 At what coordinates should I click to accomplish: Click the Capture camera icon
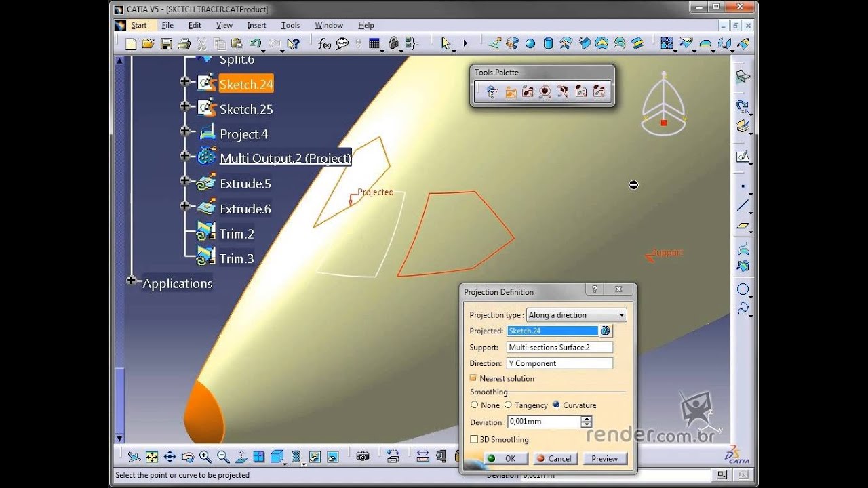coord(363,457)
